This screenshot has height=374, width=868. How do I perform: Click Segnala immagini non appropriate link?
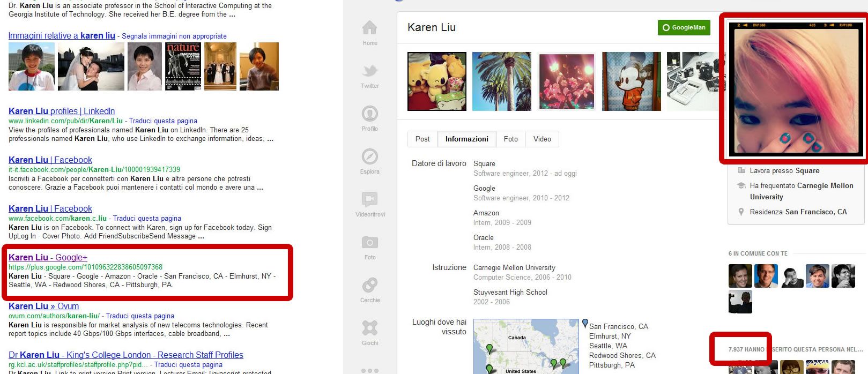coord(174,36)
